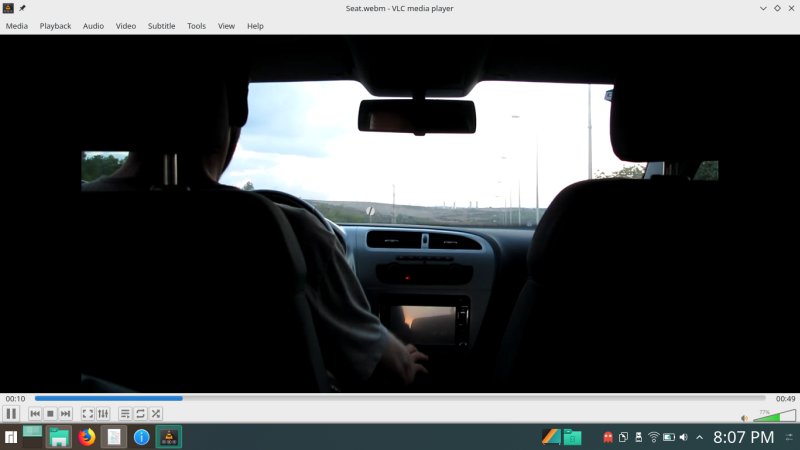This screenshot has height=450, width=800.
Task: Mute audio via VLC speaker icon
Action: tap(744, 418)
